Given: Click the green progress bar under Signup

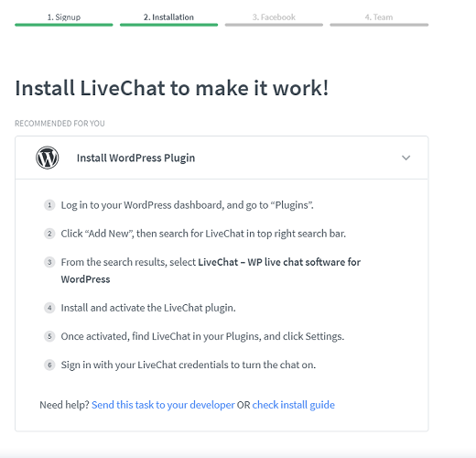Looking at the screenshot, I should tap(64, 25).
